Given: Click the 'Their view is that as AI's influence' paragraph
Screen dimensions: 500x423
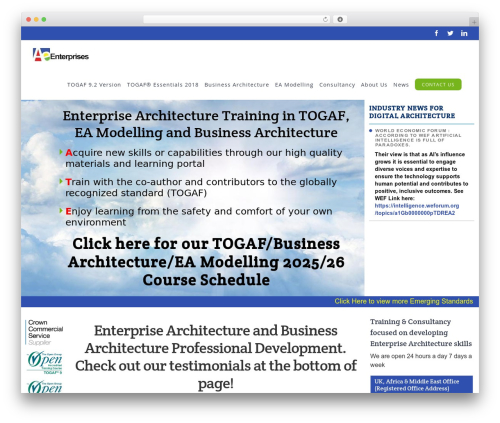Looking at the screenshot, I should [421, 176].
